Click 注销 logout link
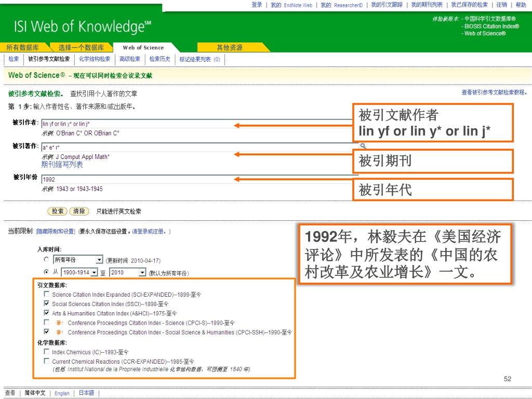532x399 pixels. click(501, 5)
